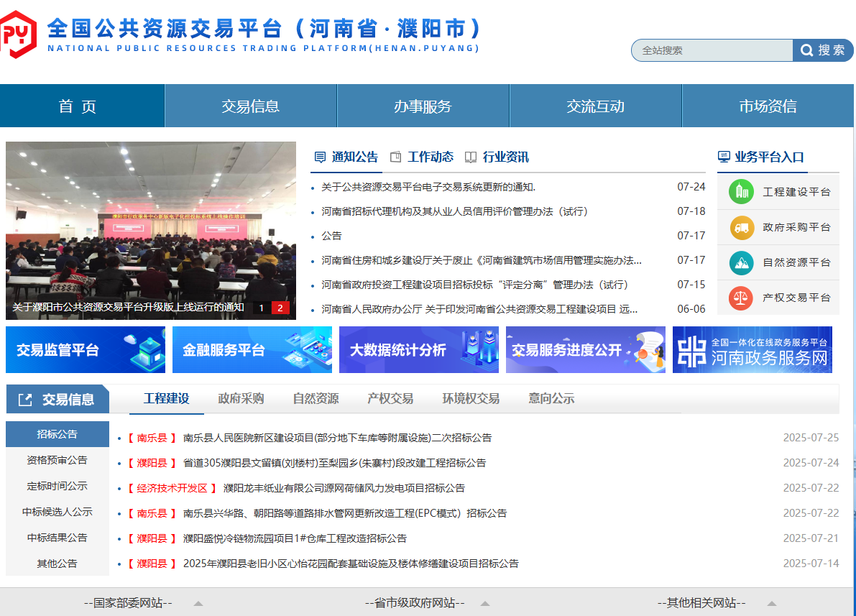The height and width of the screenshot is (616, 856).
Task: Click the 工程建设平台 building icon
Action: [x=741, y=191]
